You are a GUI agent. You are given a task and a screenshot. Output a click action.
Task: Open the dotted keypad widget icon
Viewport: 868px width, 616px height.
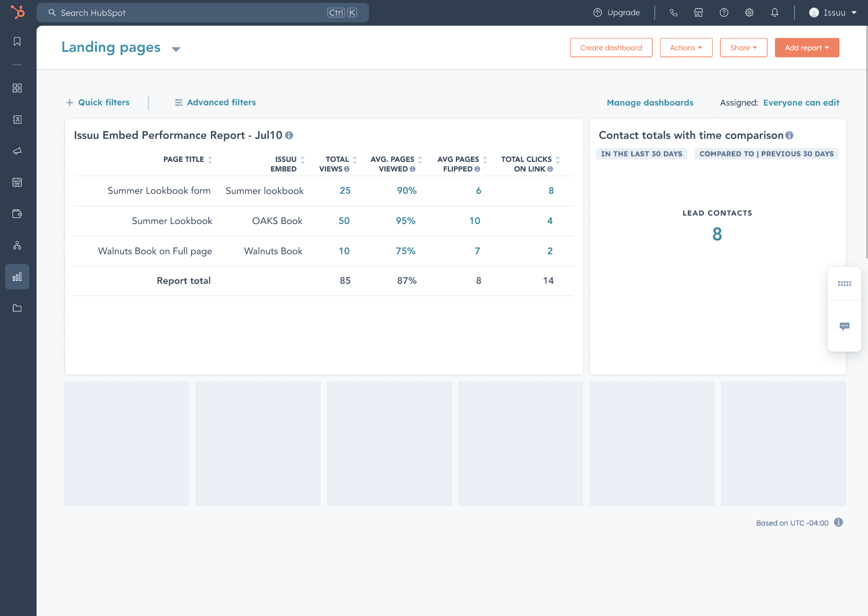[x=844, y=284]
